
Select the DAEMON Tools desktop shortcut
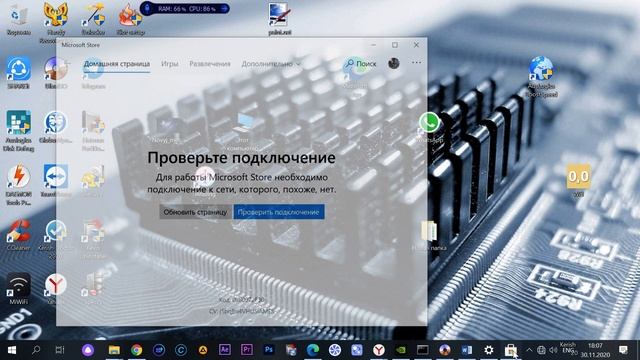click(18, 184)
